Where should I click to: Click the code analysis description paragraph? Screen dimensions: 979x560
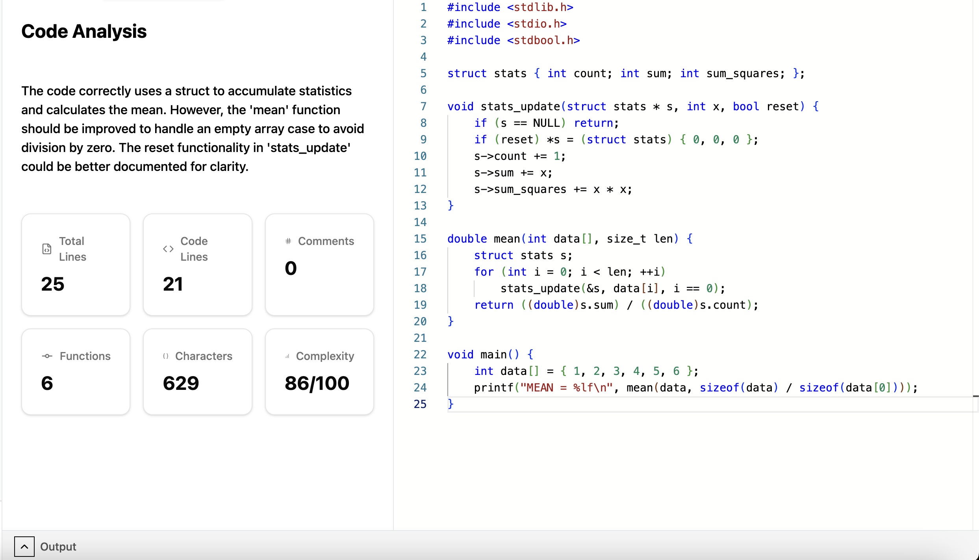tap(193, 129)
